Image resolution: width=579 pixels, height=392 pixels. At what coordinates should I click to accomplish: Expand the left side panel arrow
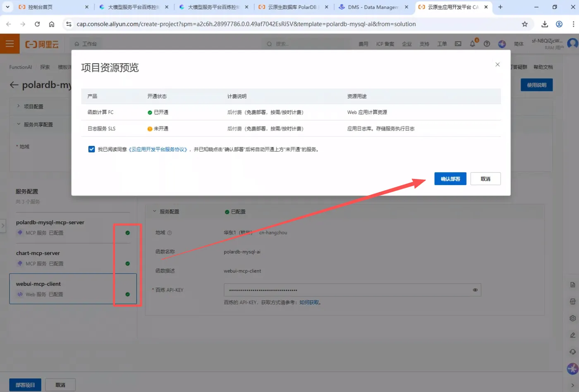[x=3, y=225]
